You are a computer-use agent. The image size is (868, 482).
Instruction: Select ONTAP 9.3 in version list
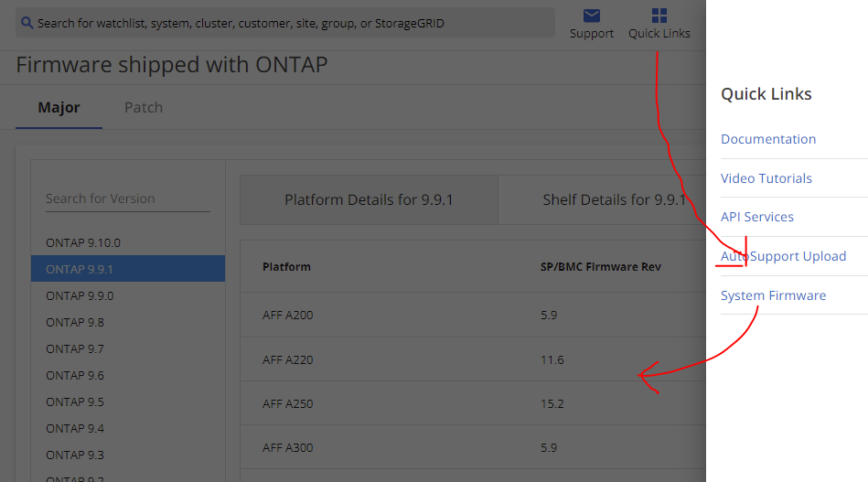75,455
